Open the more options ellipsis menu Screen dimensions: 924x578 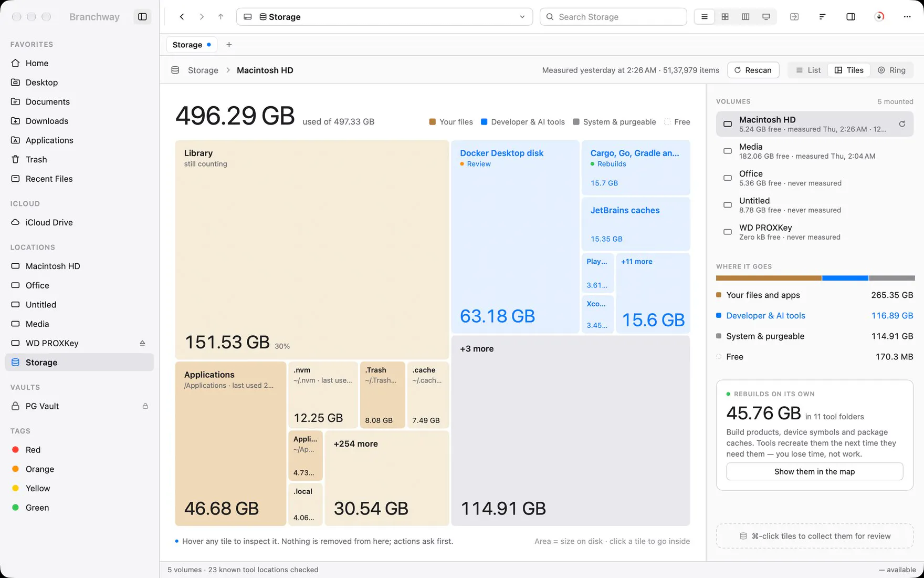click(x=907, y=17)
